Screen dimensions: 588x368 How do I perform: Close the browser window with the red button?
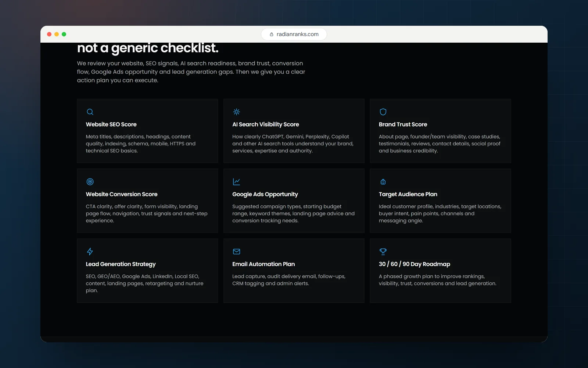(49, 34)
